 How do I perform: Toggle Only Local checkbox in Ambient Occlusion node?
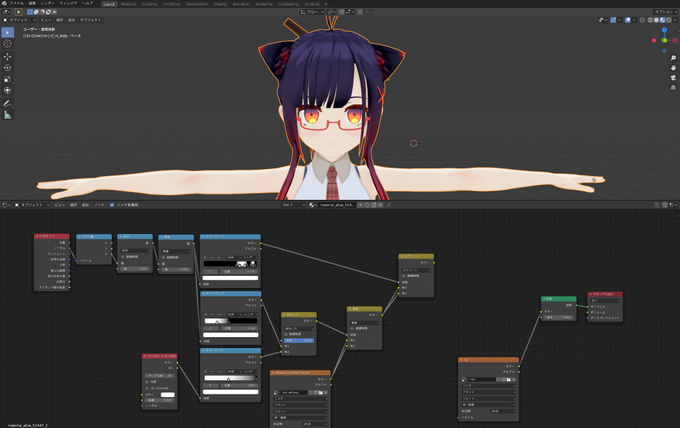pyautogui.click(x=147, y=388)
